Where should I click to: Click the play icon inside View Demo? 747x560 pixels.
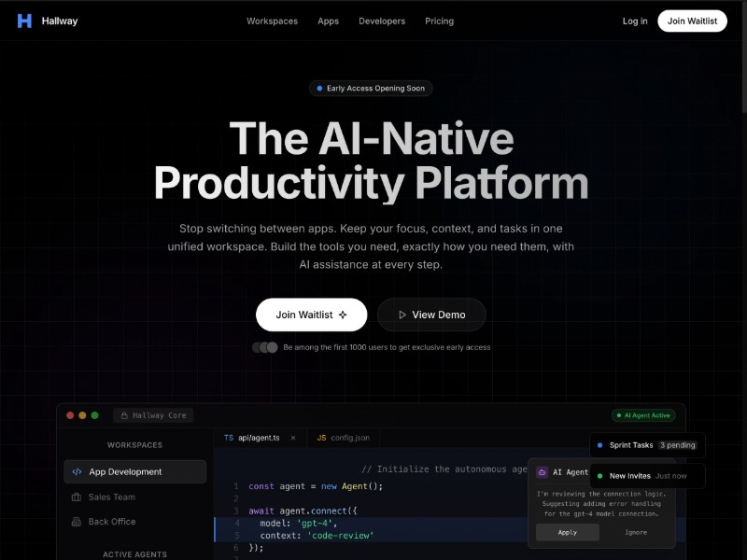tap(403, 315)
